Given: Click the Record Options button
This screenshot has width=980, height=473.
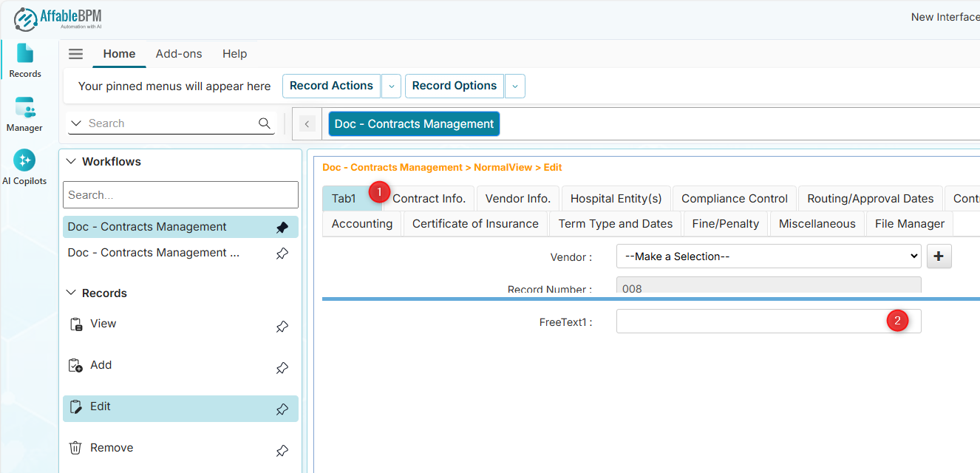Looking at the screenshot, I should point(454,86).
